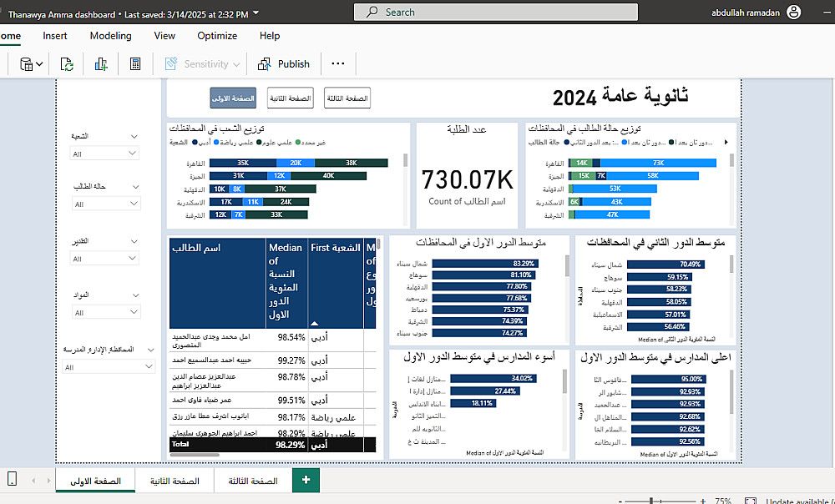
Task: Click the 95.00% top school bar
Action: tap(669, 379)
